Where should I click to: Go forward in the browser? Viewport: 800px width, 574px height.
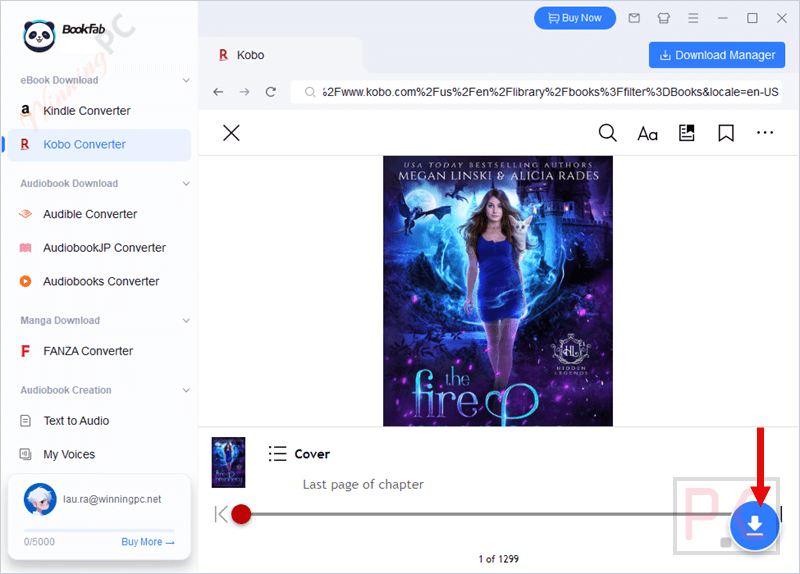pos(245,92)
